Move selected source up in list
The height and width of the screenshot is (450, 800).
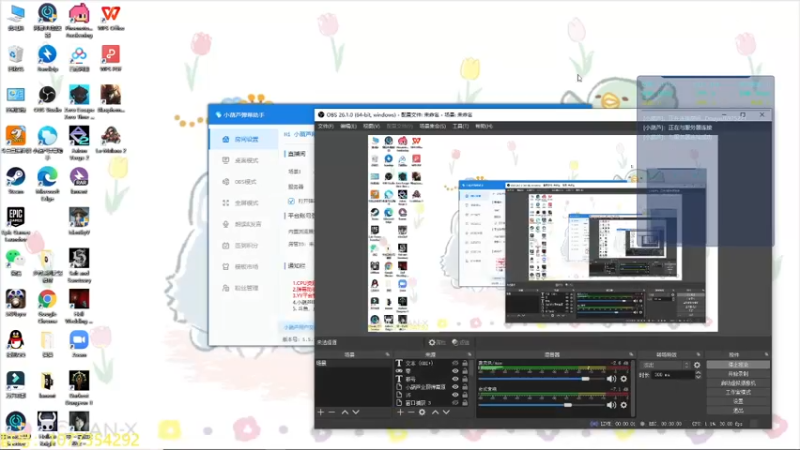click(435, 412)
